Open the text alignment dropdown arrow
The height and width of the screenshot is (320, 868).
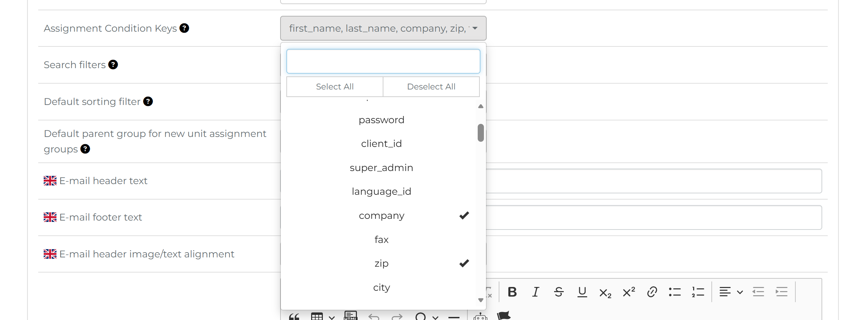740,292
